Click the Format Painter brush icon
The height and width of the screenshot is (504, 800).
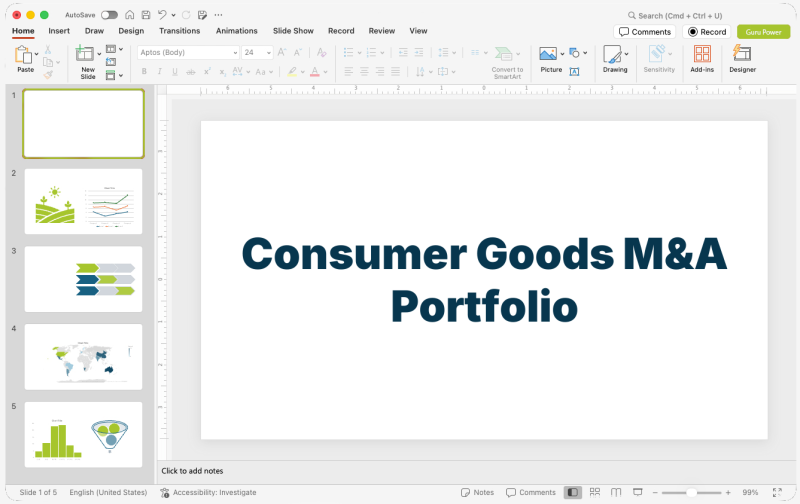pyautogui.click(x=48, y=74)
